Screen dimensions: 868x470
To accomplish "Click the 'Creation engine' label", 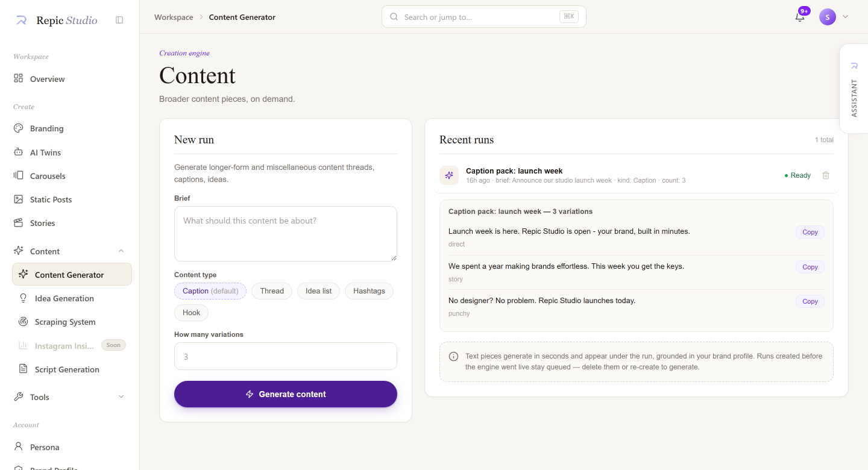I will [x=184, y=53].
